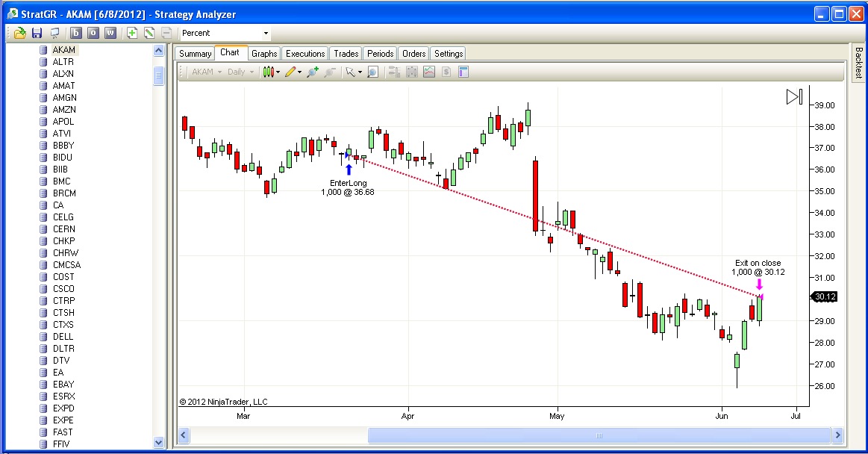Click instrument list scroll up arrow
Image resolution: width=868 pixels, height=454 pixels.
(x=158, y=51)
